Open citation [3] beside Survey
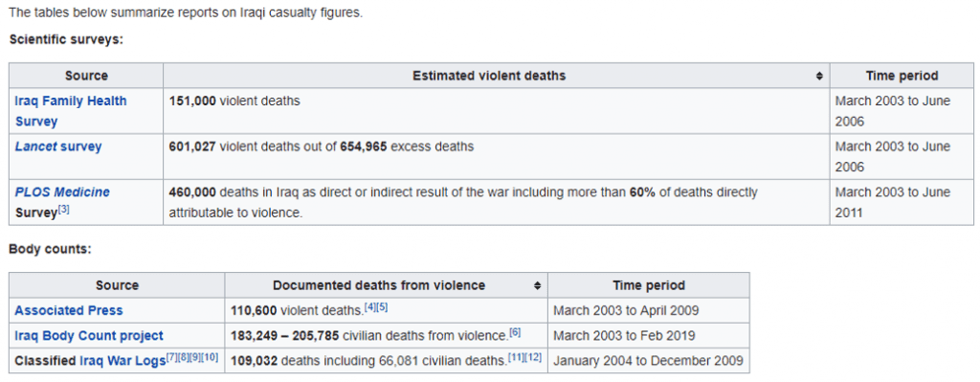This screenshot has height=382, width=980. tap(64, 210)
